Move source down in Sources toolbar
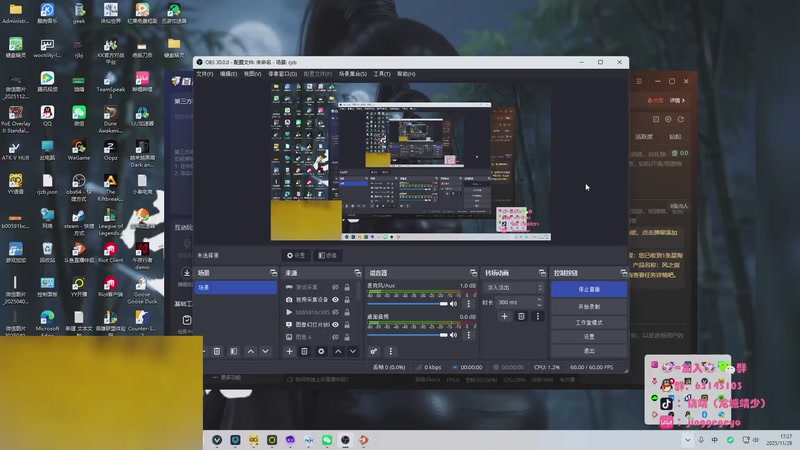 coord(353,351)
